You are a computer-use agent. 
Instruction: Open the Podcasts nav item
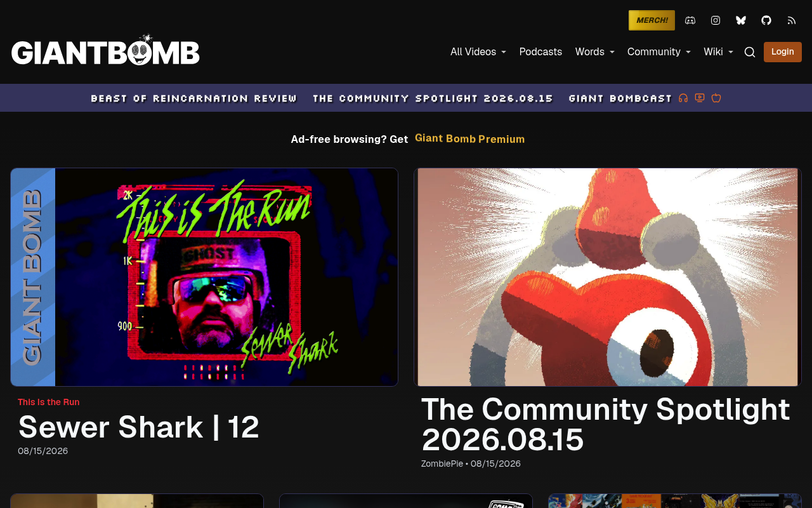540,52
